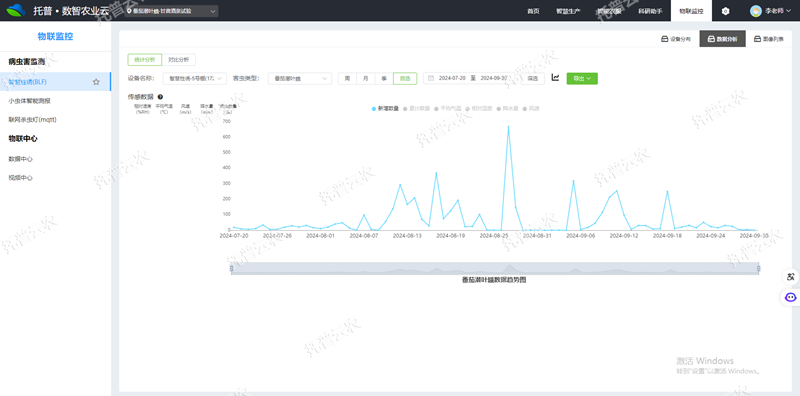Toggle the 累计数量 legend series

tap(416, 109)
